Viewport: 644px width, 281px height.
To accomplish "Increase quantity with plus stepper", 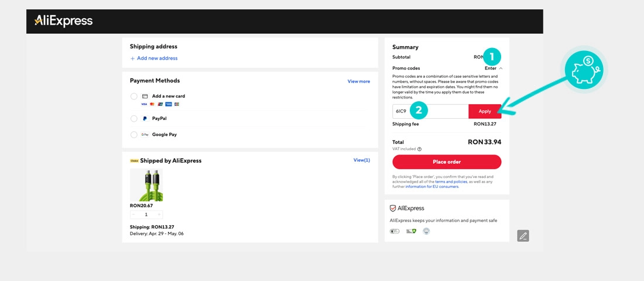I will [x=159, y=214].
